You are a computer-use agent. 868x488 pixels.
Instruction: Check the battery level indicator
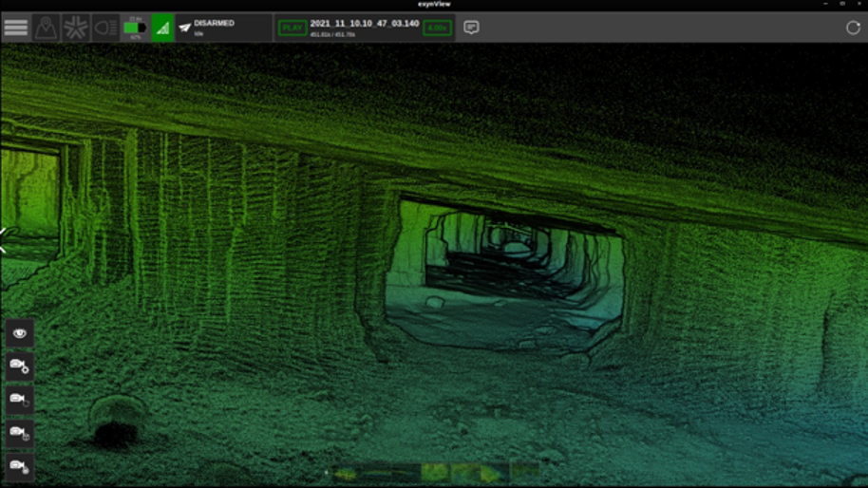pyautogui.click(x=135, y=28)
